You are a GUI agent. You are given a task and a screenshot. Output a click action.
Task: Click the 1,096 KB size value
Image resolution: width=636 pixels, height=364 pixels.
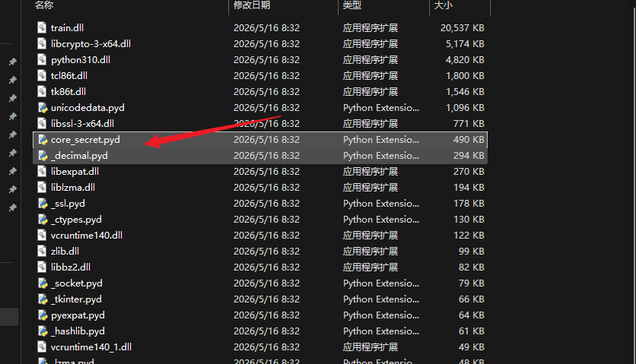coord(466,108)
